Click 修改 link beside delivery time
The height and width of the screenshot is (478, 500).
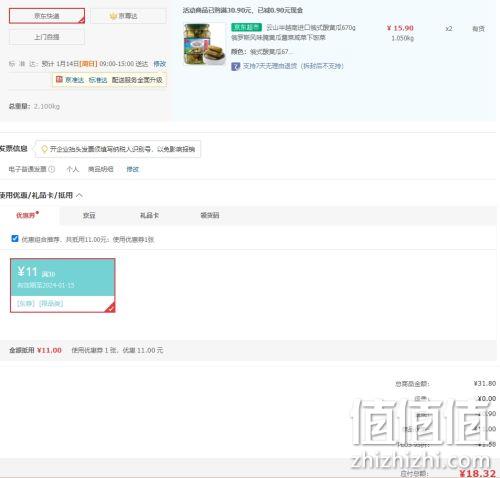point(160,64)
